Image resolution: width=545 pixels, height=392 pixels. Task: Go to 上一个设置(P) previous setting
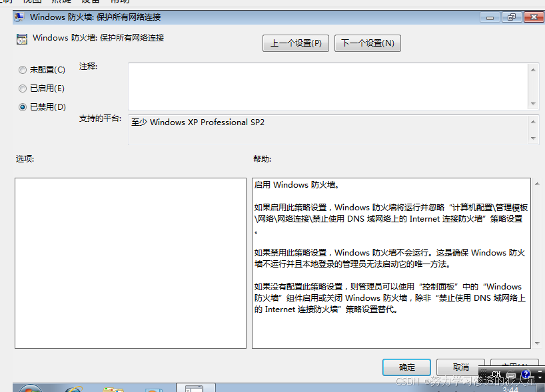tap(296, 43)
